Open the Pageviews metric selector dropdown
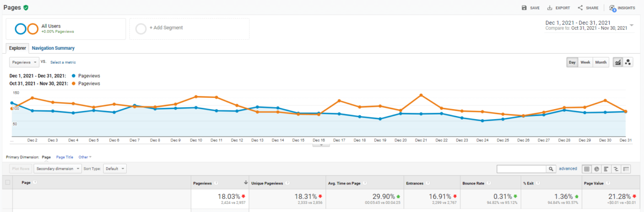This screenshot has width=644, height=212. pos(24,62)
